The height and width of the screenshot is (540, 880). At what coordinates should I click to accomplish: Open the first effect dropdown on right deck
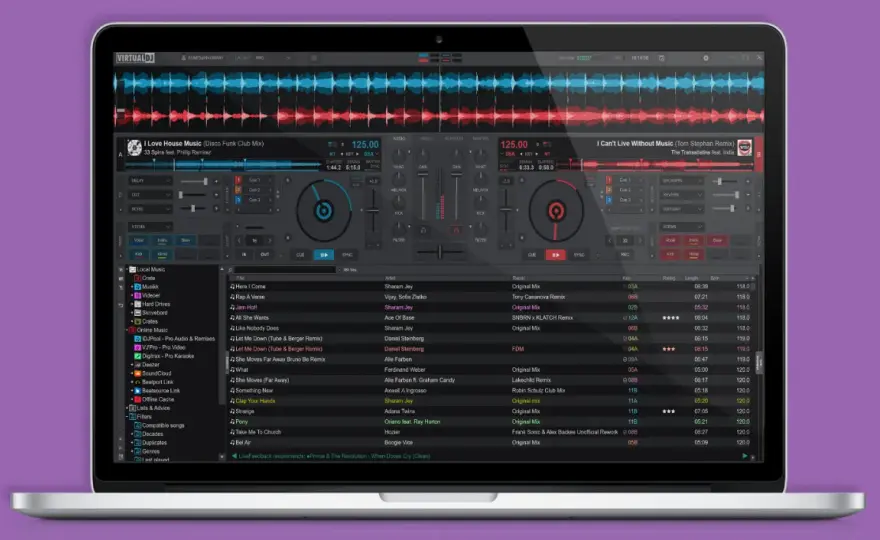682,181
